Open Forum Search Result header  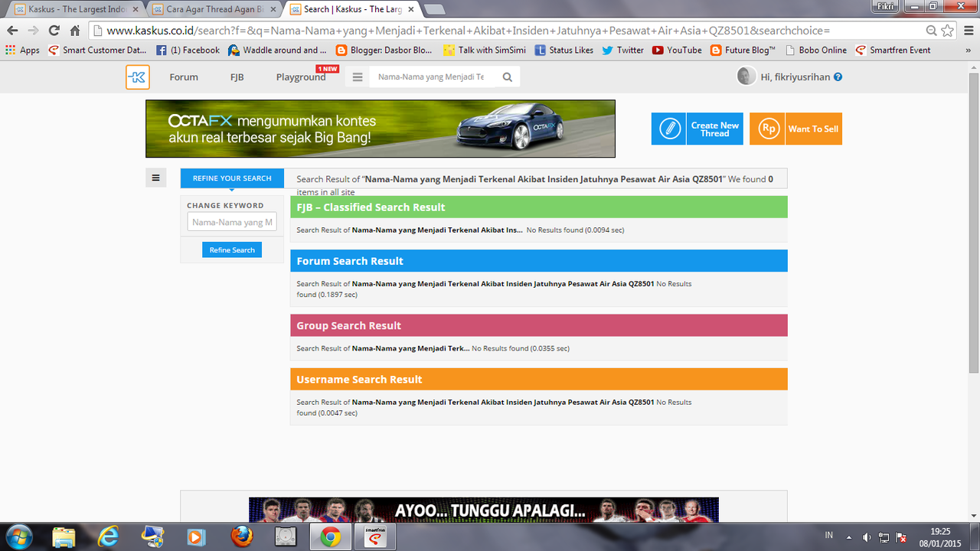click(538, 261)
